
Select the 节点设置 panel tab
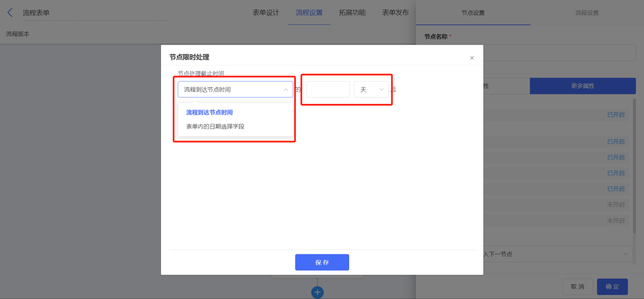473,13
